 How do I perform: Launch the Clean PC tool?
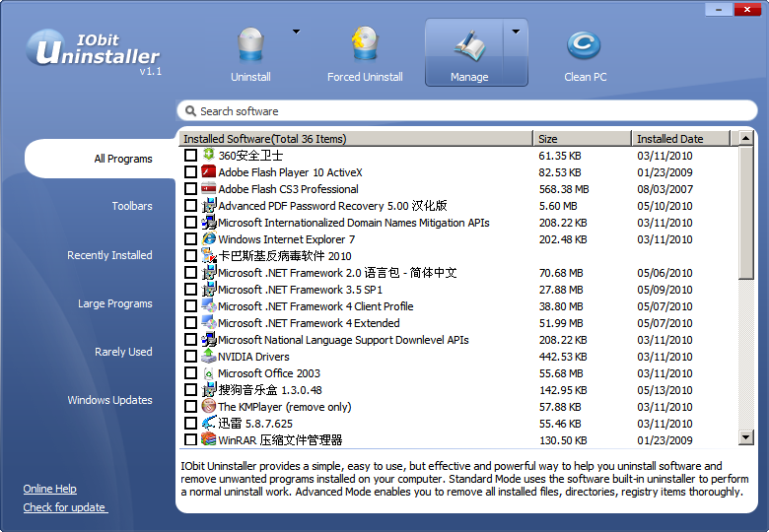[584, 45]
